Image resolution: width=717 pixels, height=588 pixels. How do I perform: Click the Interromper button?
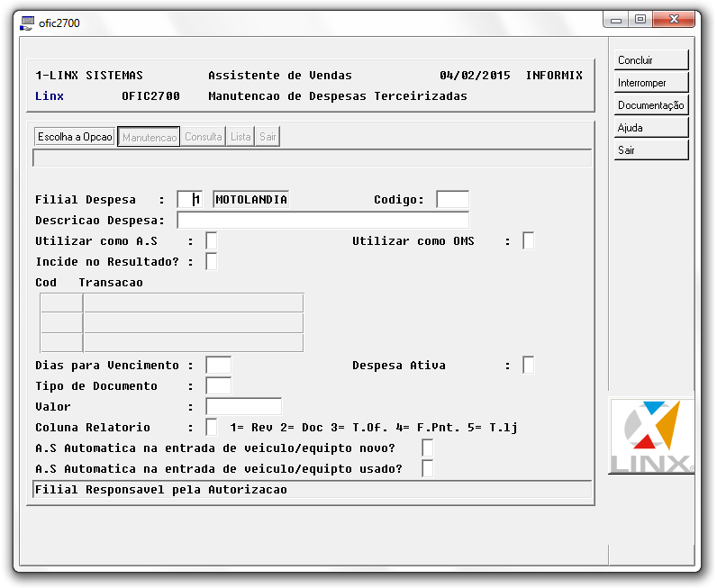tap(650, 83)
